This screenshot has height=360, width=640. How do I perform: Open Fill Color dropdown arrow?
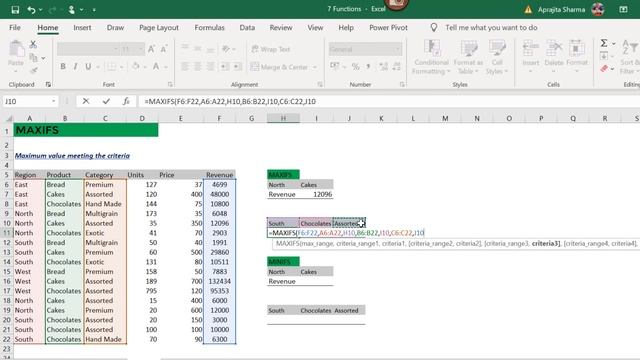pyautogui.click(x=144, y=67)
